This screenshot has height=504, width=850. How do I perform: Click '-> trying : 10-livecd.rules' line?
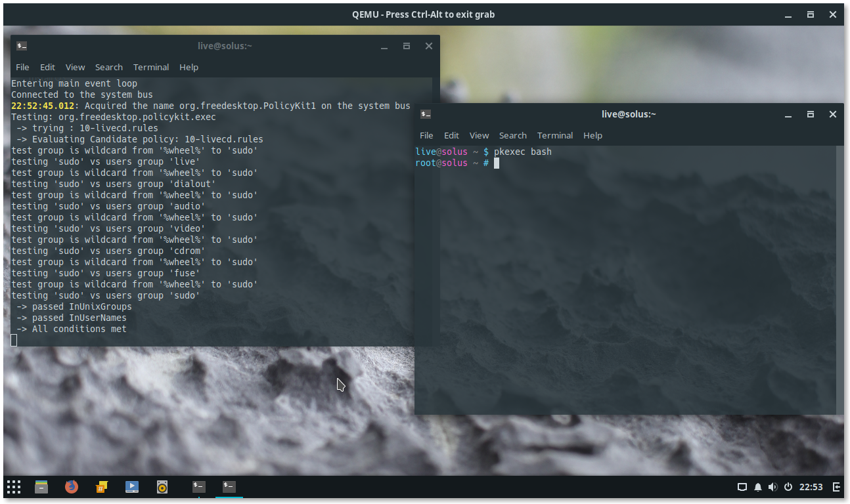pos(87,128)
